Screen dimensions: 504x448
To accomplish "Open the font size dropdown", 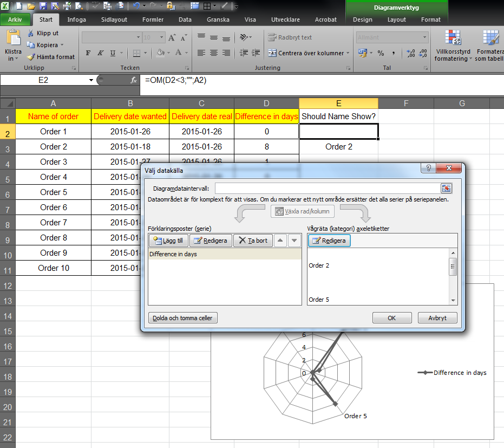I will pos(162,37).
